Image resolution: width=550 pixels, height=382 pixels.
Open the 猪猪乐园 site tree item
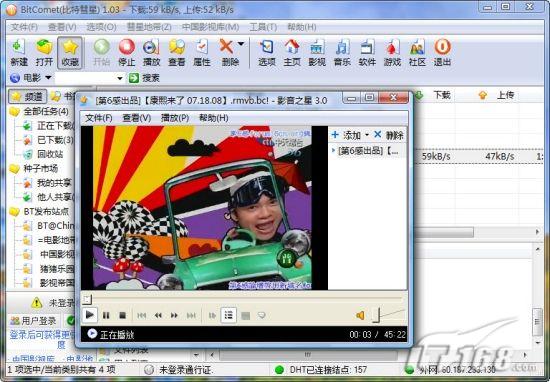57,269
